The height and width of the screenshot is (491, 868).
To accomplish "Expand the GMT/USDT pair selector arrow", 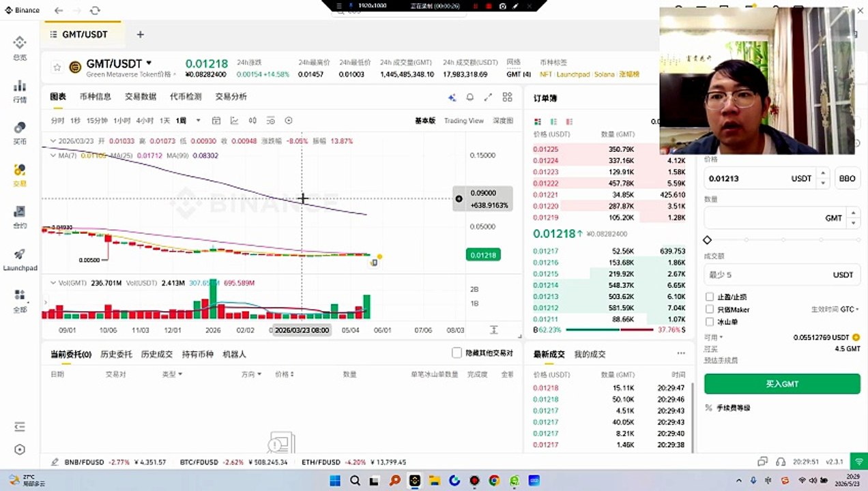I will point(149,63).
